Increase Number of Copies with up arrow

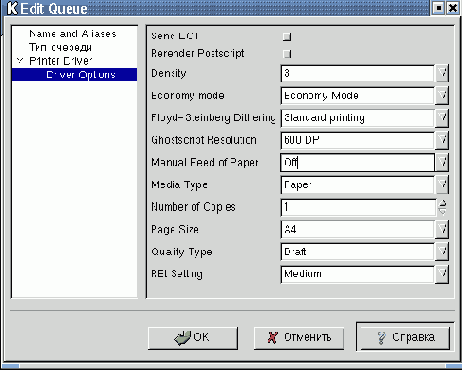tap(442, 203)
